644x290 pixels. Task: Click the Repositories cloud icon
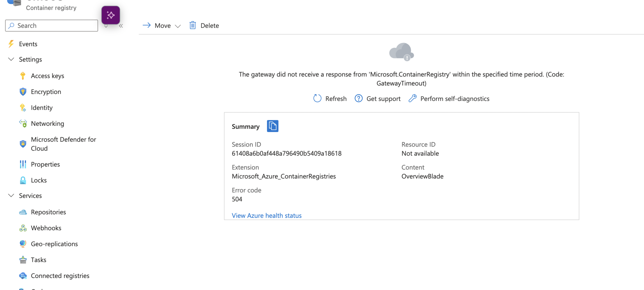(23, 212)
